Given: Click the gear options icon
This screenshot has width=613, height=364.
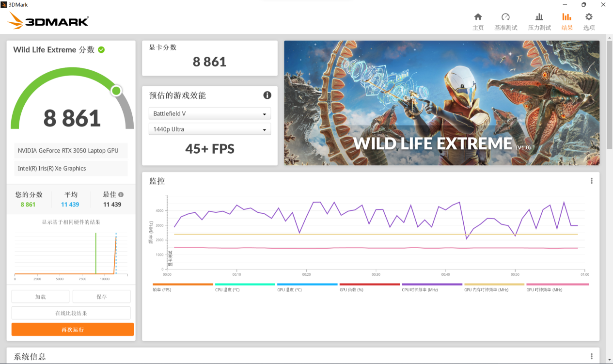Looking at the screenshot, I should (589, 16).
